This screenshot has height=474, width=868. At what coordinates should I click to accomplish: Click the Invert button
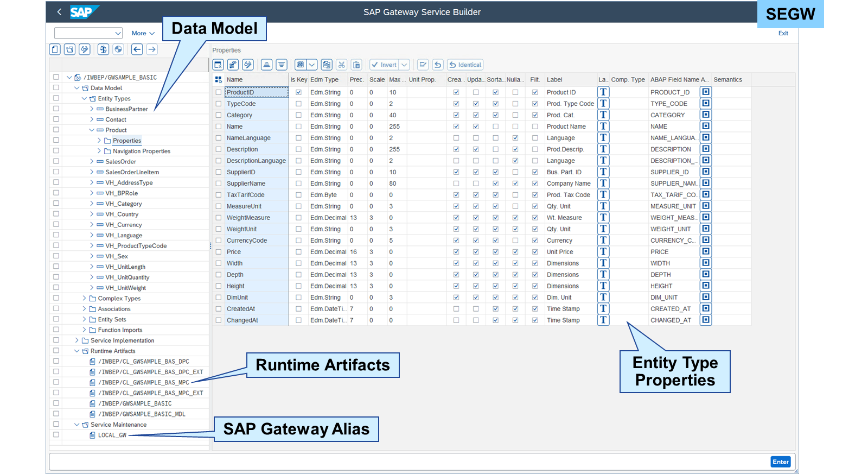384,65
